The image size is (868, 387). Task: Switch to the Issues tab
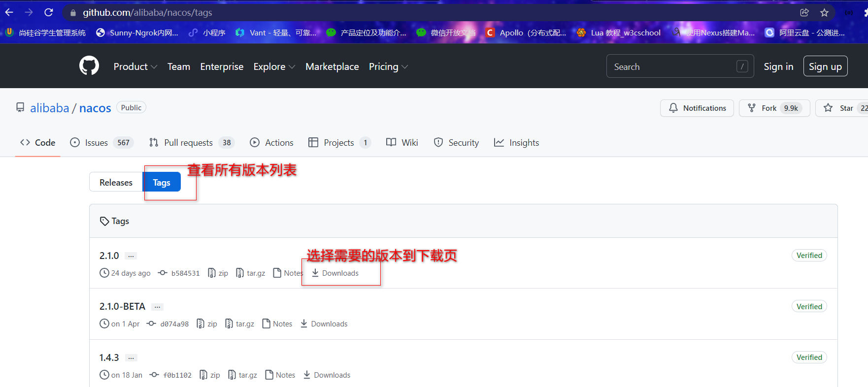click(102, 142)
